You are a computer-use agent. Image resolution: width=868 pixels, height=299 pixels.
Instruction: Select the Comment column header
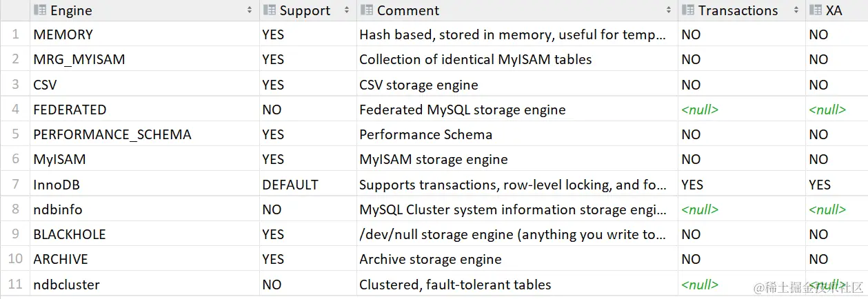click(517, 10)
